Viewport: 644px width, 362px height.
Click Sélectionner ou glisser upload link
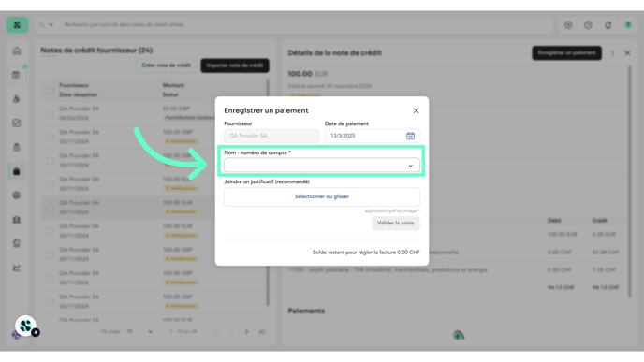coord(322,196)
